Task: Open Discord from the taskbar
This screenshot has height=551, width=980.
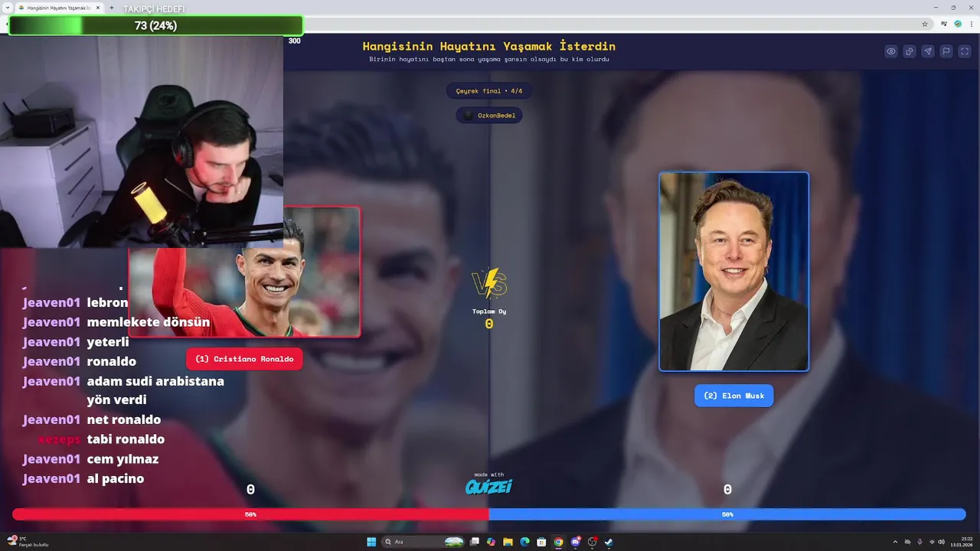Action: [576, 542]
